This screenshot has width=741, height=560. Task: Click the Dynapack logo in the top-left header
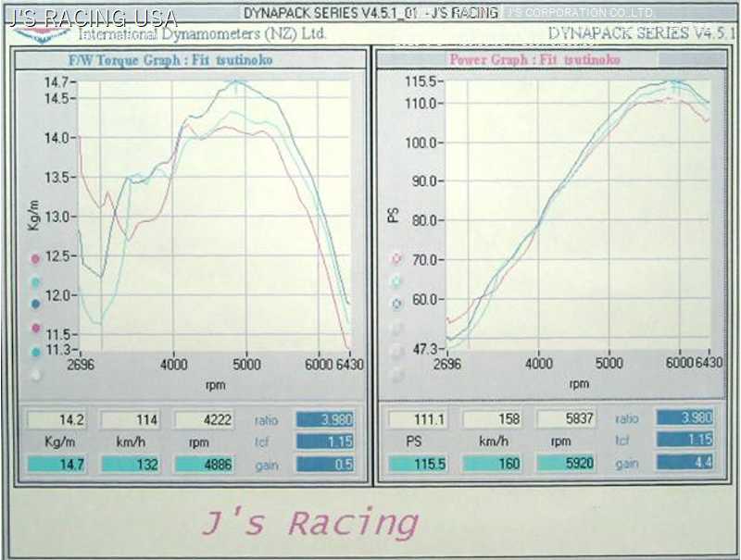coord(43,34)
